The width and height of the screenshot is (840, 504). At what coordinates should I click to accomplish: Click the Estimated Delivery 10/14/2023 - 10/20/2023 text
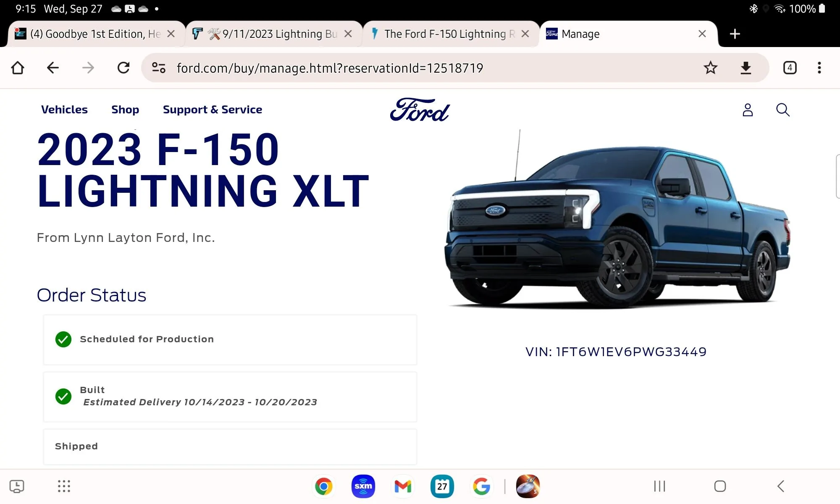pyautogui.click(x=200, y=402)
